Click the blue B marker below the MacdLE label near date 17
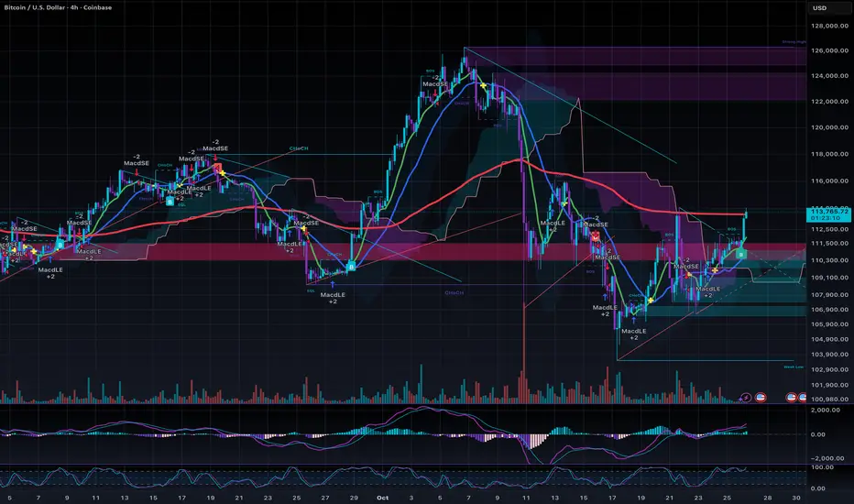The width and height of the screenshot is (854, 504). pyautogui.click(x=170, y=202)
